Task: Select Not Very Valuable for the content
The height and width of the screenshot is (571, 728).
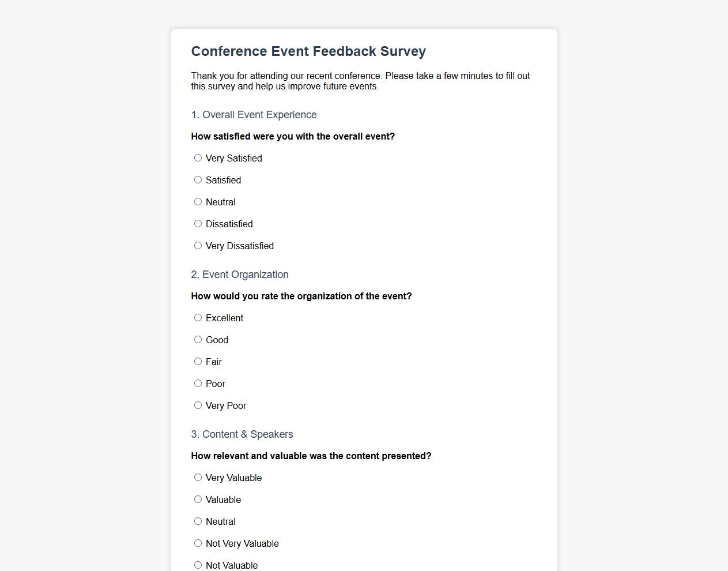Action: (198, 543)
